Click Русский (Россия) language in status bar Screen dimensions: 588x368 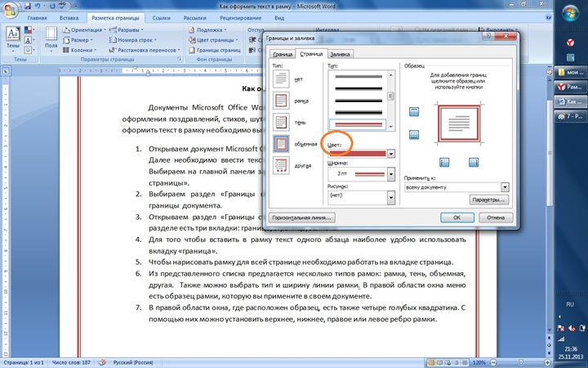coord(133,363)
